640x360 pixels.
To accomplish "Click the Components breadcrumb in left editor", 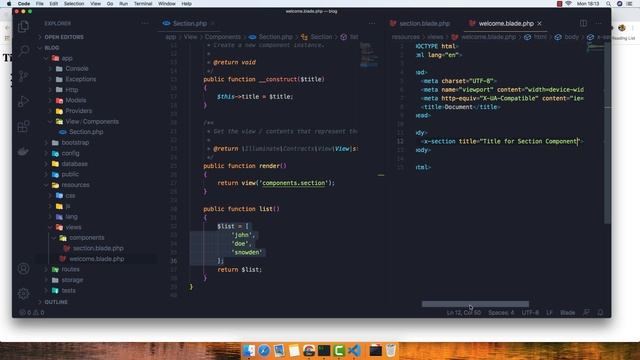I will click(223, 37).
